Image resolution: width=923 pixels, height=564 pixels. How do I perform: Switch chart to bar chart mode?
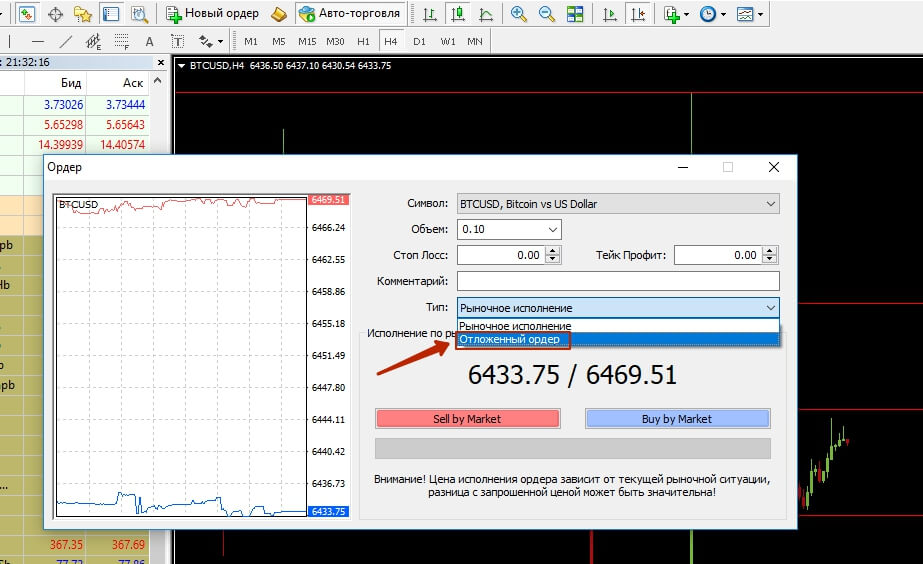430,14
